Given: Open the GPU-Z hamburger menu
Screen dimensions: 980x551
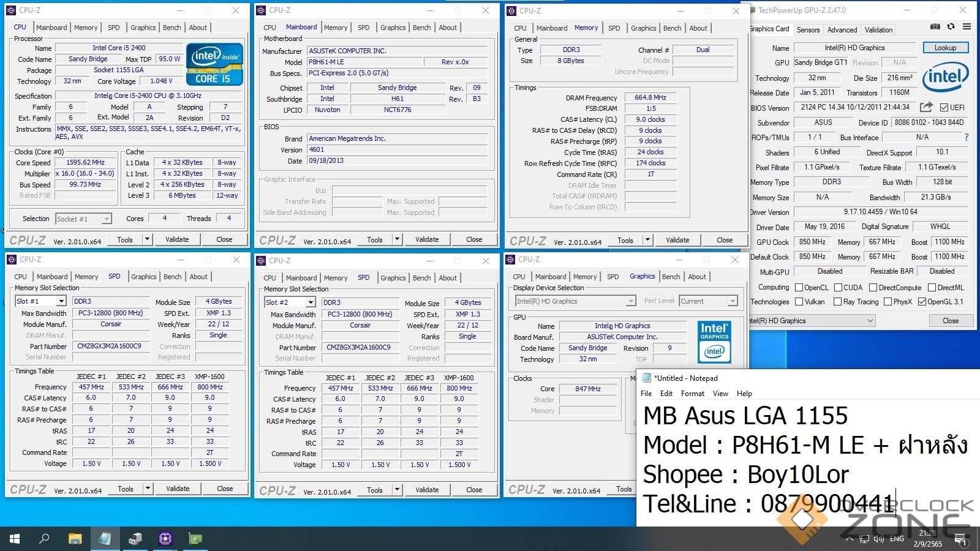Looking at the screenshot, I should [967, 27].
